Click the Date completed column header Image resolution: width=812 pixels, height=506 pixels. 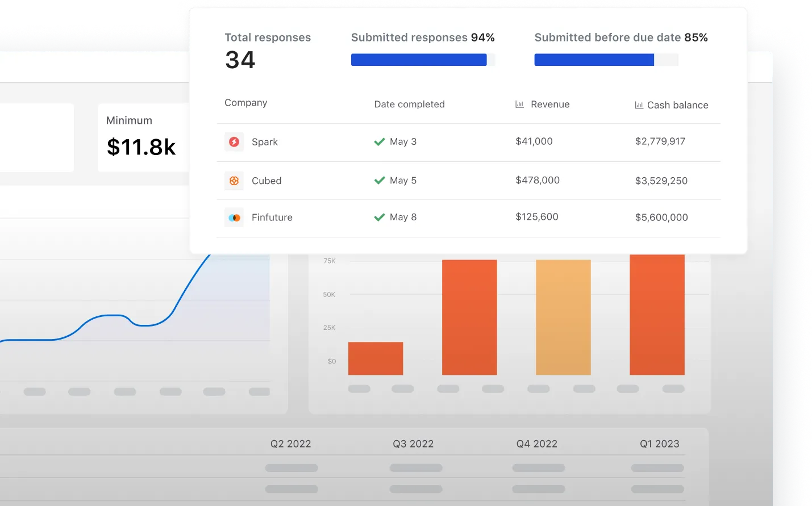[409, 104]
